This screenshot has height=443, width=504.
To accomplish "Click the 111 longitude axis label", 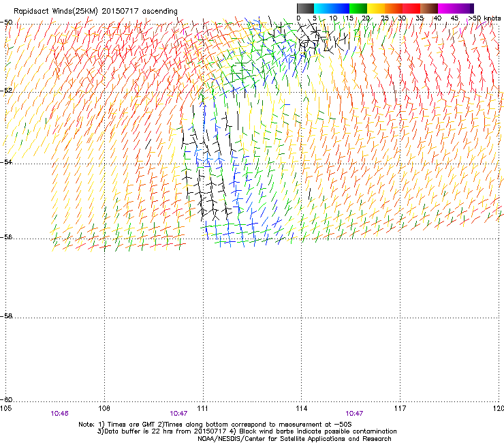I will click(202, 408).
